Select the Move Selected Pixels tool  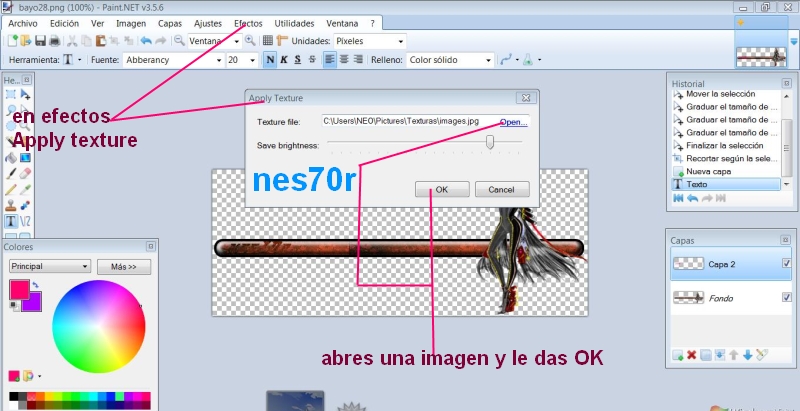click(x=25, y=94)
